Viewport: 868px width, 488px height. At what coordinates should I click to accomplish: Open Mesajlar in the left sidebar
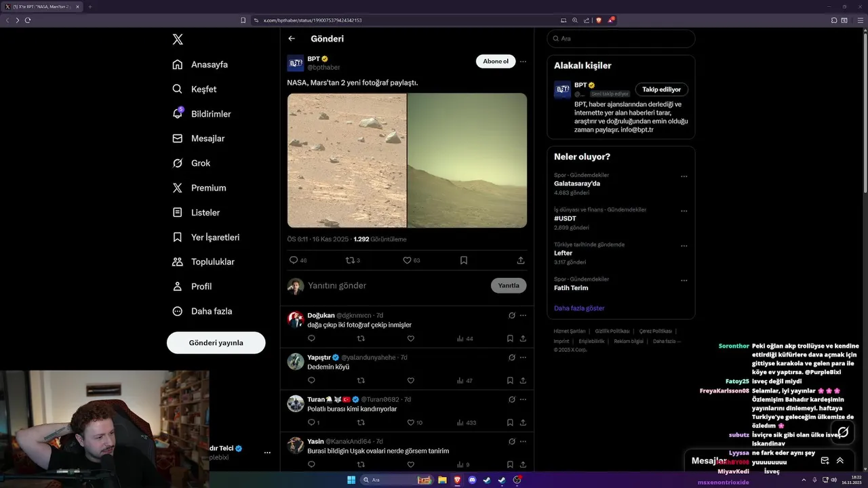pos(198,138)
